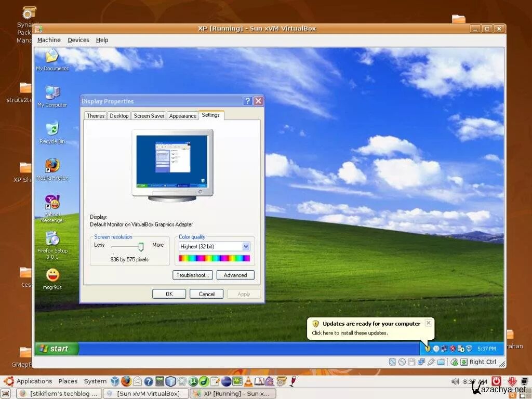Screen dimensions: 532x399
Task: Confirm Display Properties with OK
Action: click(x=169, y=294)
